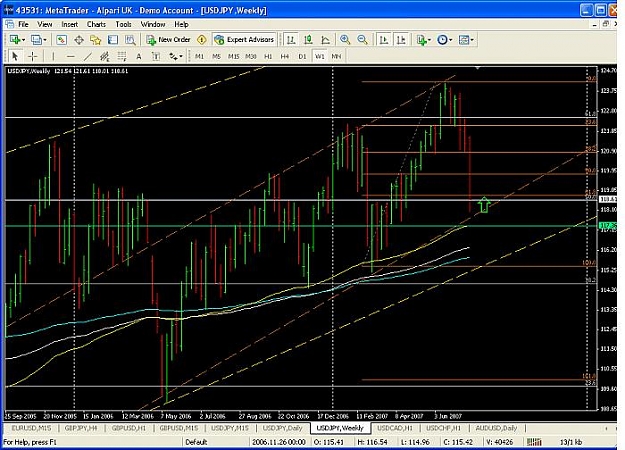
Task: Switch to USDCHF,H1 chart tab
Action: (x=443, y=428)
